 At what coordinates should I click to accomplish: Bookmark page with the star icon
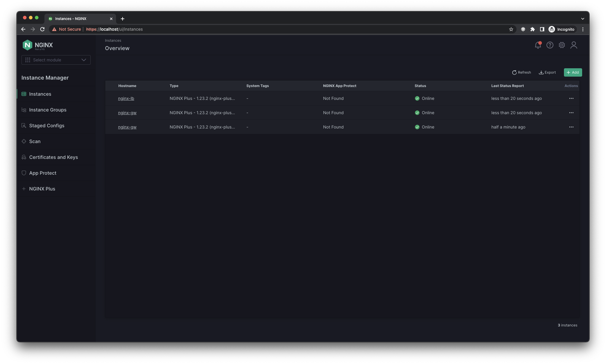(511, 29)
